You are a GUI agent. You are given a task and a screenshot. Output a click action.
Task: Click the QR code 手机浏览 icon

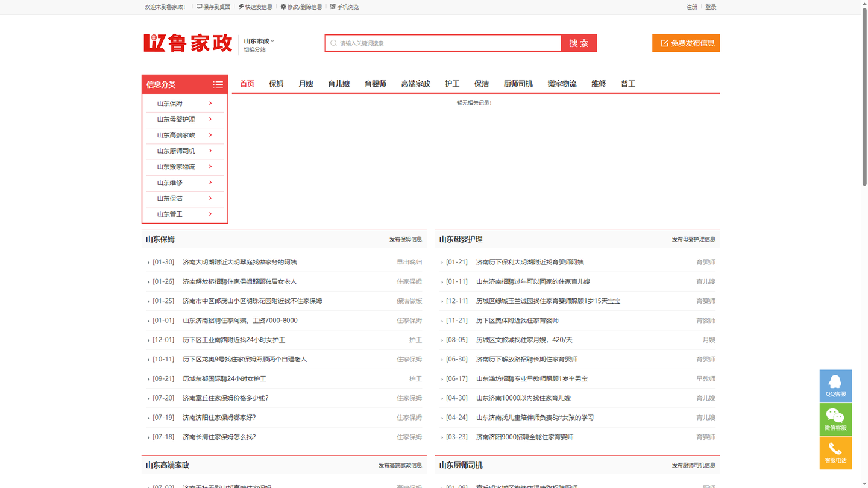(333, 7)
